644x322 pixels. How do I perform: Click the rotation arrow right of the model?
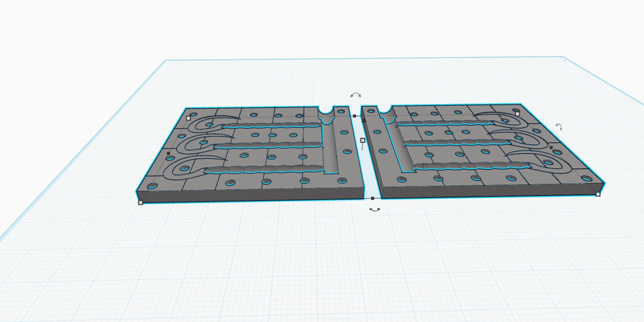pyautogui.click(x=558, y=127)
